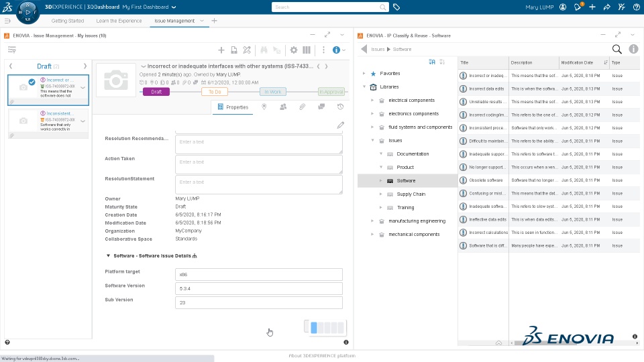The height and width of the screenshot is (362, 644).
Task: Open the issue list filter icon
Action: coord(12,50)
